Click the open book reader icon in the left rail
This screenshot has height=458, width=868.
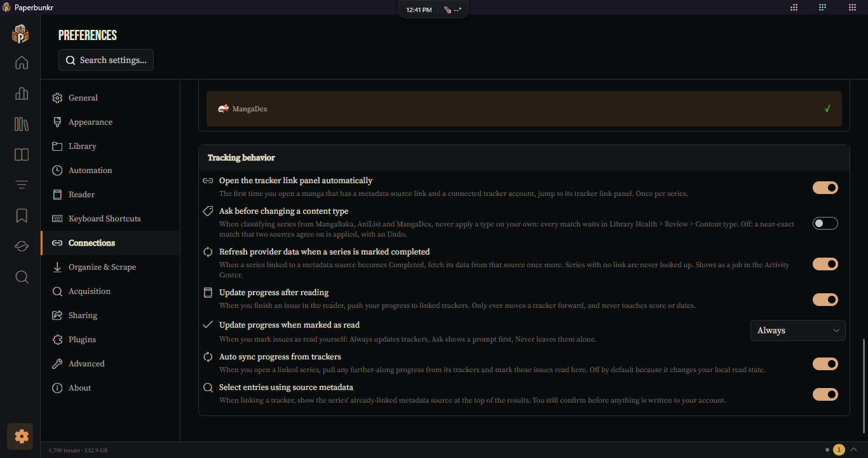tap(22, 155)
